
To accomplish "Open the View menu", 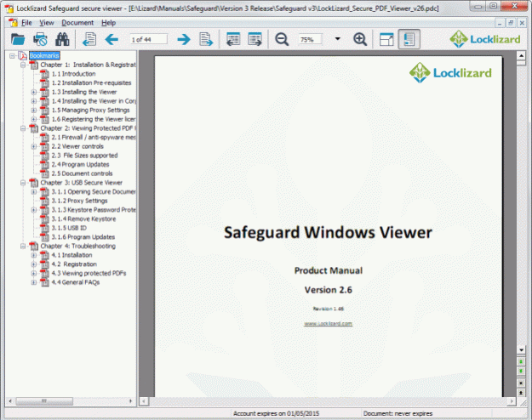I will coord(47,23).
